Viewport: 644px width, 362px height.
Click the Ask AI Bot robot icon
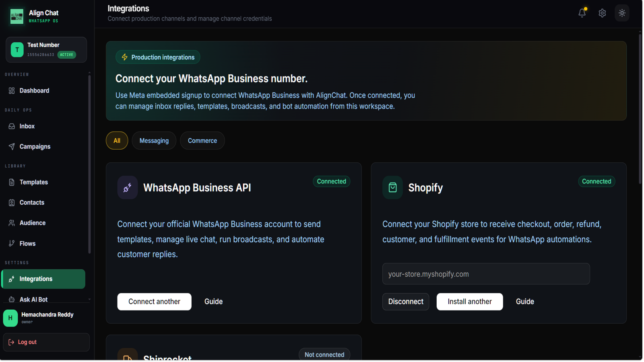tap(12, 299)
